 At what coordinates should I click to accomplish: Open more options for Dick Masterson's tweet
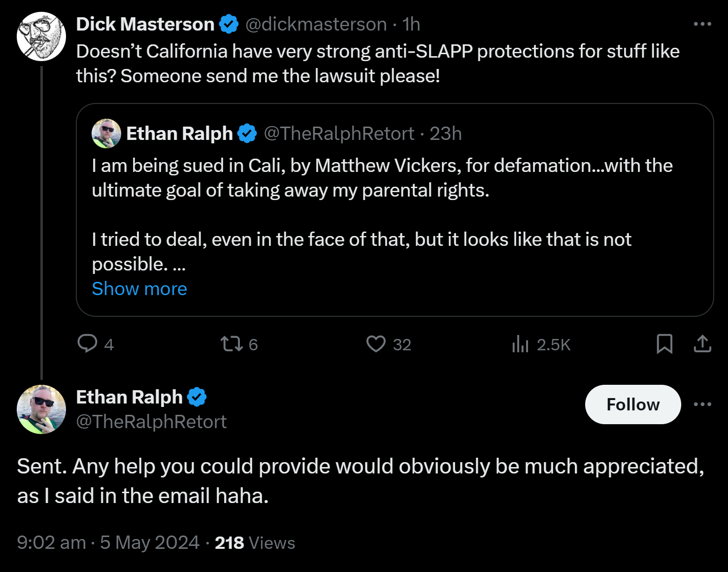click(702, 24)
